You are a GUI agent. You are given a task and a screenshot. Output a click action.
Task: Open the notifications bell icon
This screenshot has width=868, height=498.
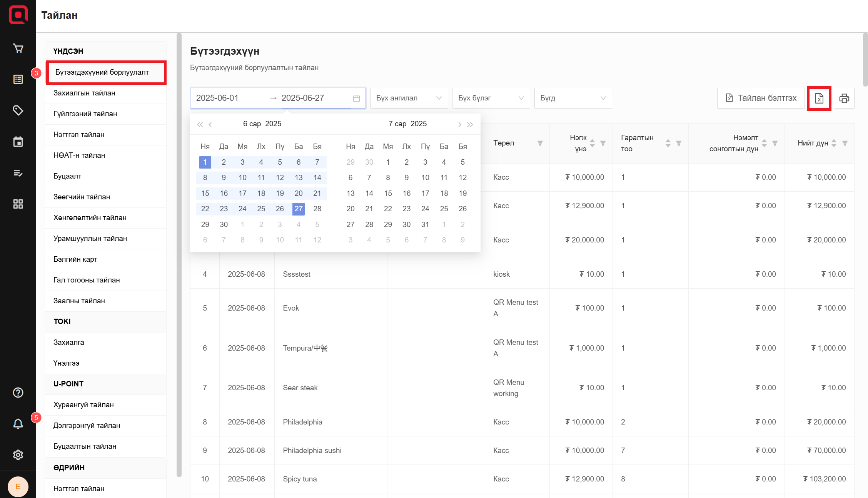18,424
